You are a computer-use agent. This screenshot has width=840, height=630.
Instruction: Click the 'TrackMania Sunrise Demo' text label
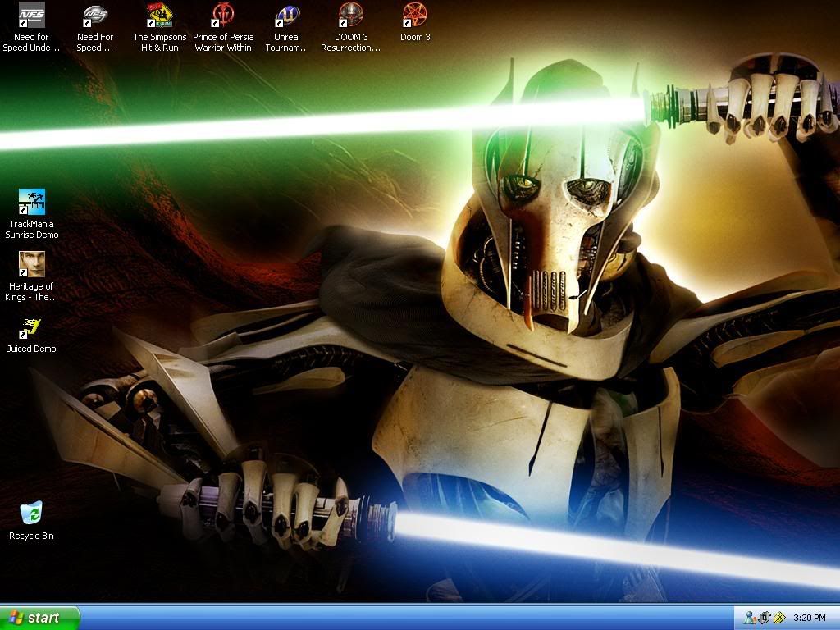pos(31,230)
